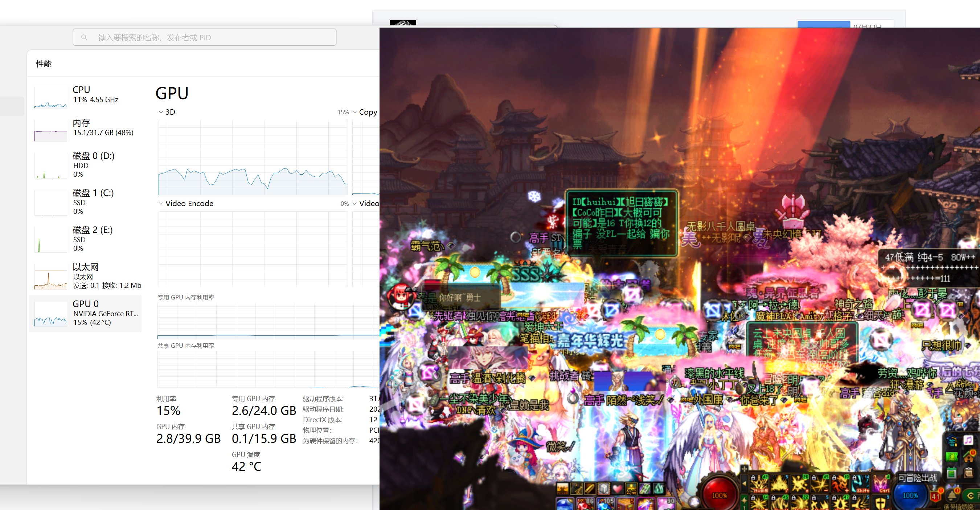The height and width of the screenshot is (510, 980).
Task: Click the Video Encode graph area
Action: point(253,249)
